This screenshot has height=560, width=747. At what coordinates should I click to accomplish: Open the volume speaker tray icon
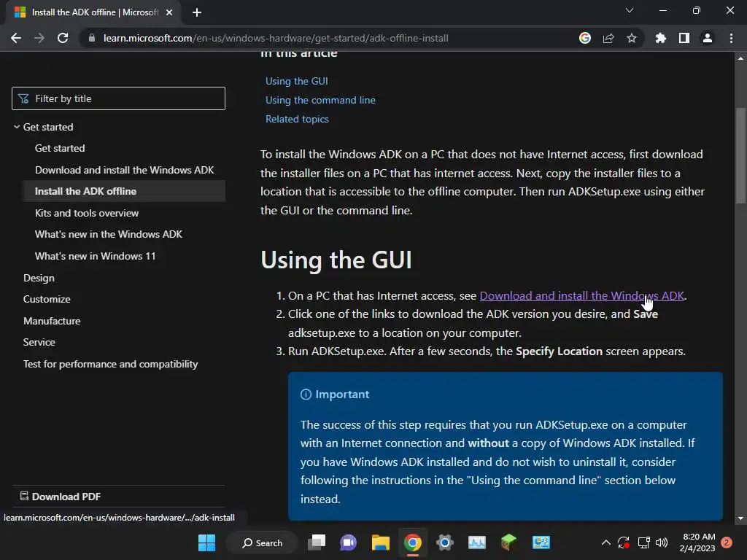pyautogui.click(x=662, y=542)
